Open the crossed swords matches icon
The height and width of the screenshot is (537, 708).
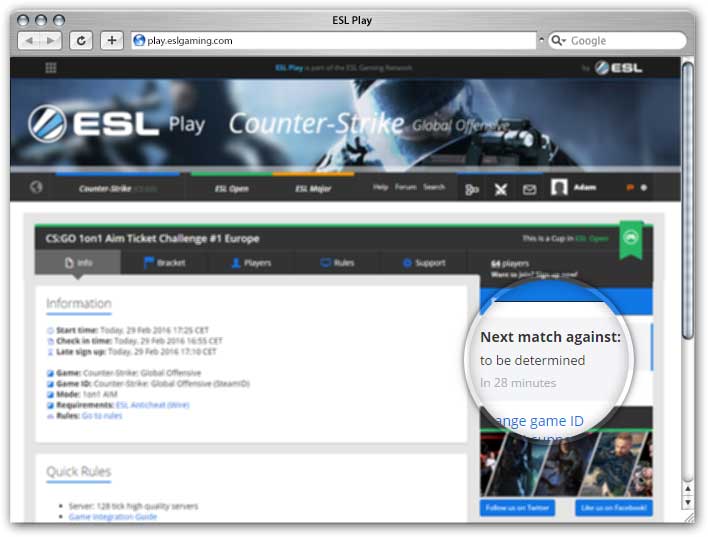pyautogui.click(x=500, y=190)
